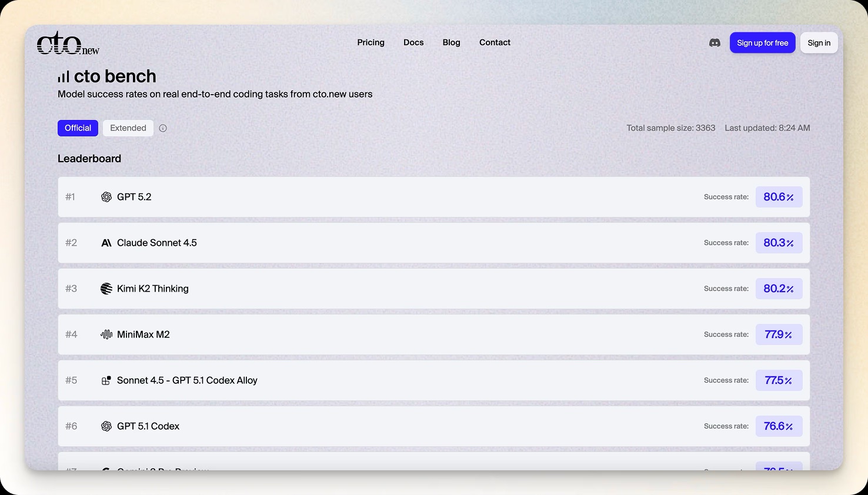Click the OpenAI icon next to GPT 5.2

tap(106, 197)
